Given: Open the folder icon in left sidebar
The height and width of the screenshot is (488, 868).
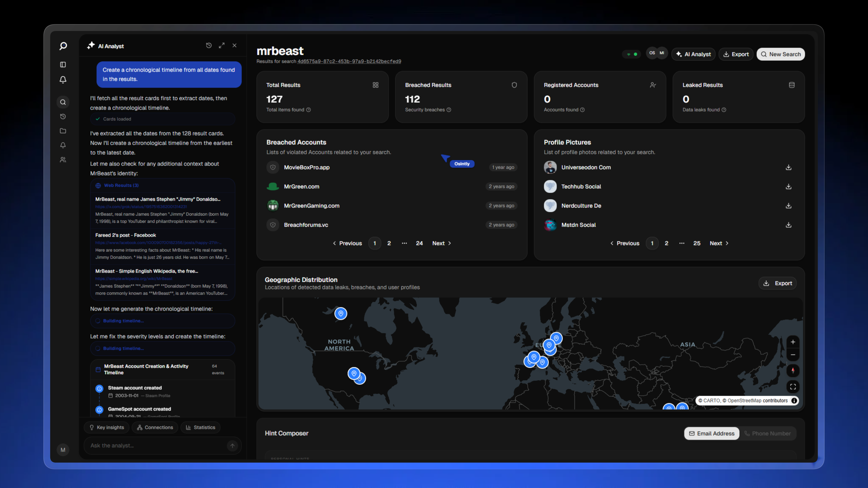Looking at the screenshot, I should tap(63, 131).
